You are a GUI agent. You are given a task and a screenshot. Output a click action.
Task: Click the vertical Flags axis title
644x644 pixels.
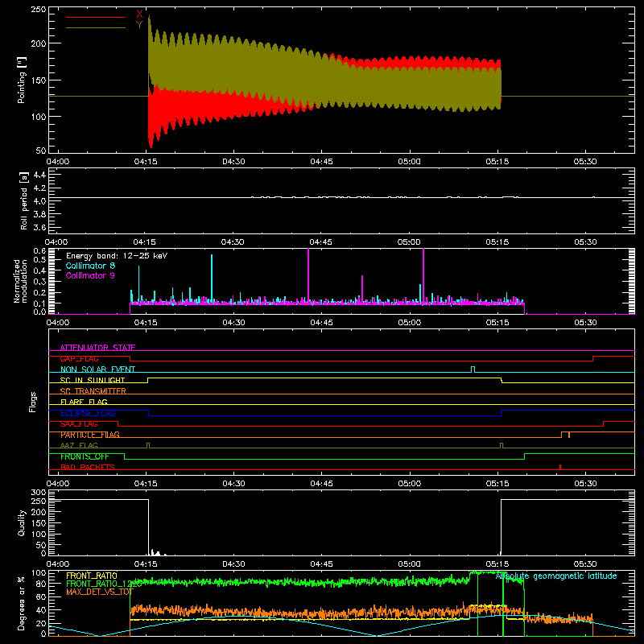point(33,402)
